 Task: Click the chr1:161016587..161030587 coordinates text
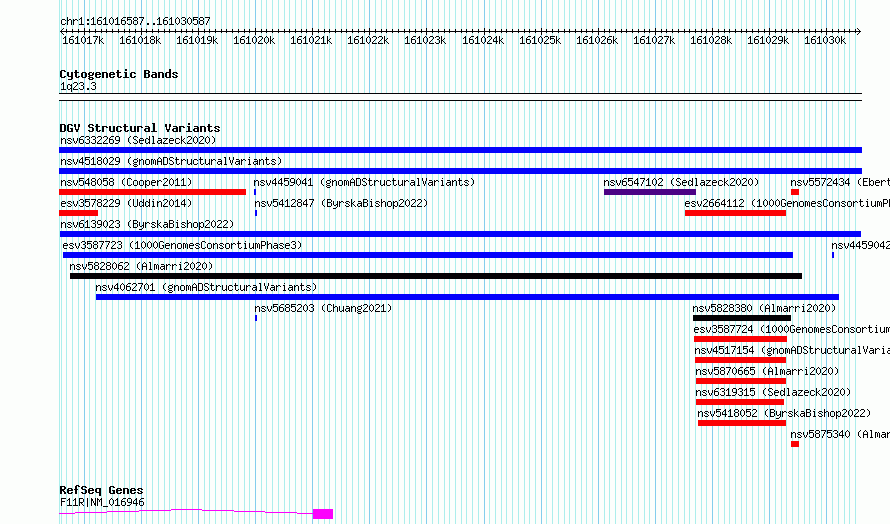135,21
